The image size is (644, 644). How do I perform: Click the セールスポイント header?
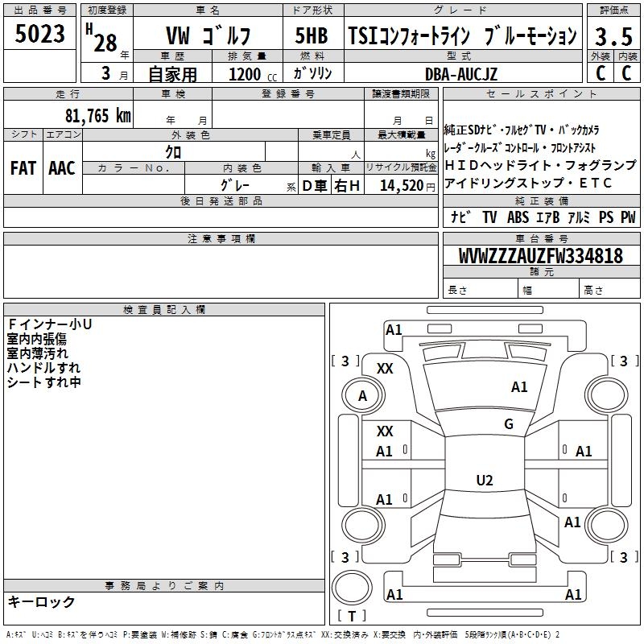point(541,93)
